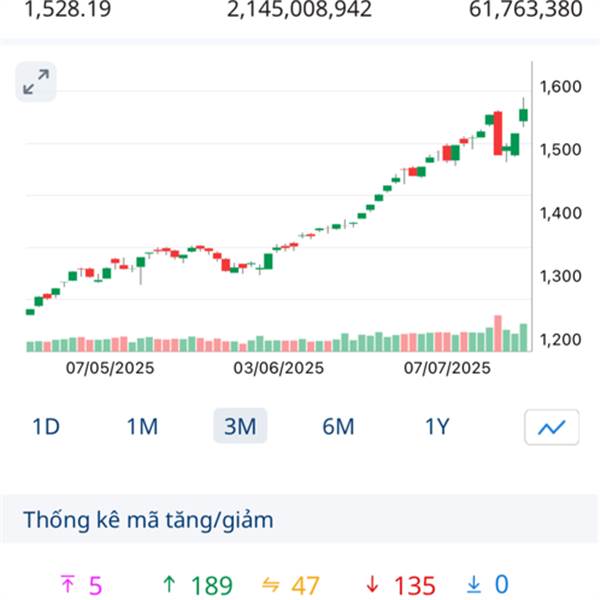Select the 3M time range
The image size is (600, 600).
[240, 427]
